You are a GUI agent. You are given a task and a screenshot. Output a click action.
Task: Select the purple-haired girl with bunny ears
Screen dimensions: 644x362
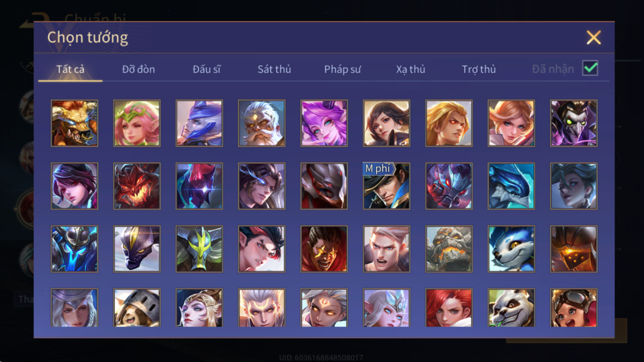[324, 123]
